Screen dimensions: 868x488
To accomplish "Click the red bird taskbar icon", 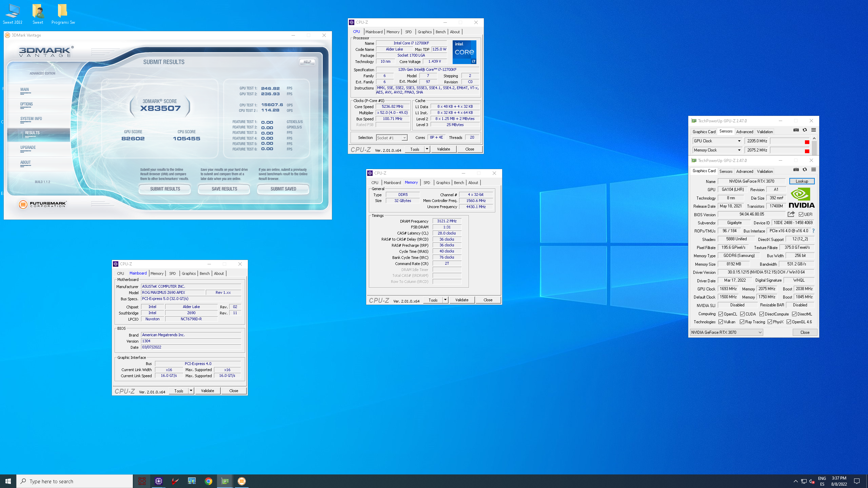I will point(175,481).
